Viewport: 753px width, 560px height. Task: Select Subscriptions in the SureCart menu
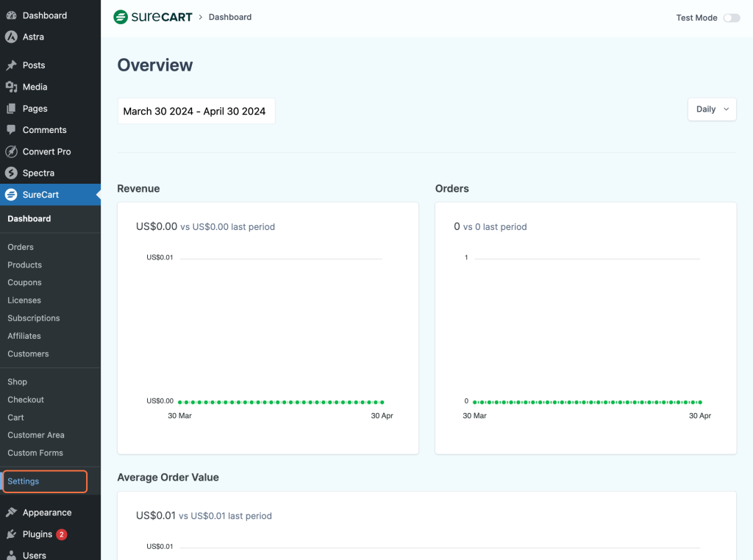(x=34, y=318)
